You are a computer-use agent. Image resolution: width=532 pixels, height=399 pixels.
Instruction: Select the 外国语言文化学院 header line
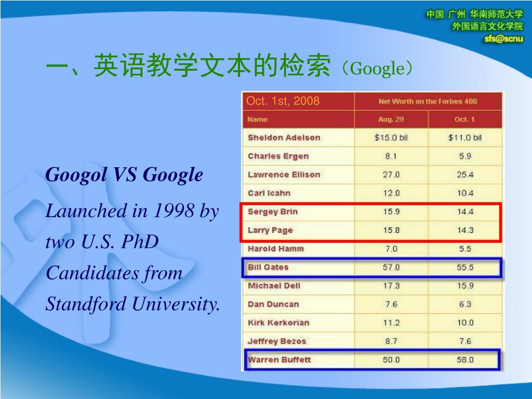(x=487, y=26)
